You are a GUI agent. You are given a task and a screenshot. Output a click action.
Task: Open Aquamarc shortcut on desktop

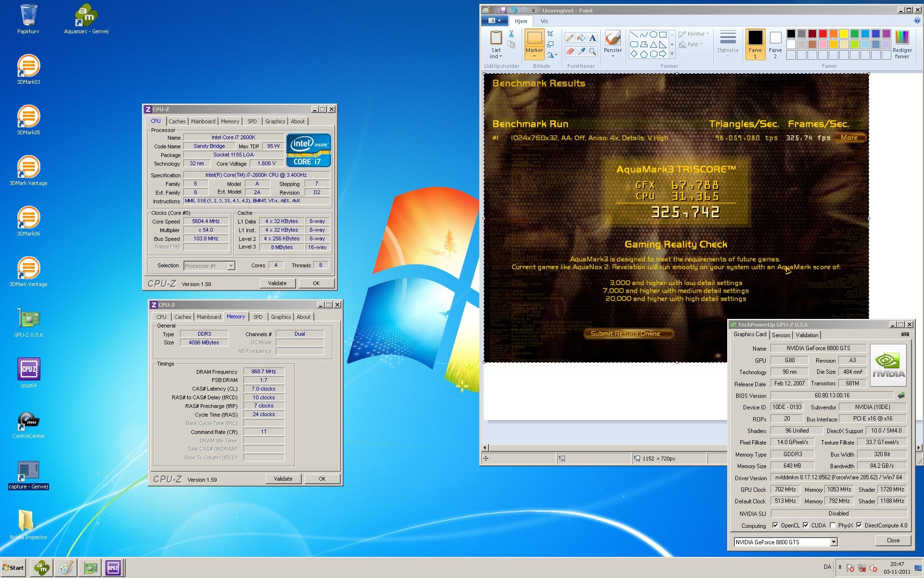click(86, 19)
